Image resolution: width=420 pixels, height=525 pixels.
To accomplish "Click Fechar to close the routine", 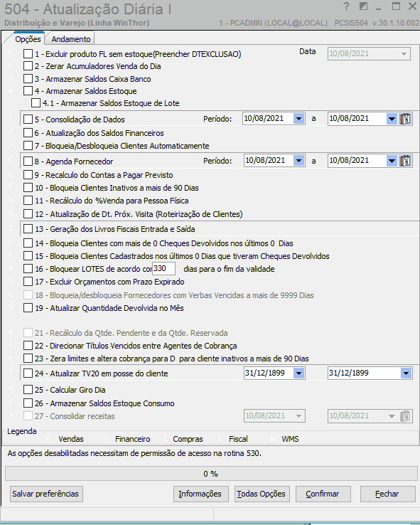I will (x=387, y=494).
